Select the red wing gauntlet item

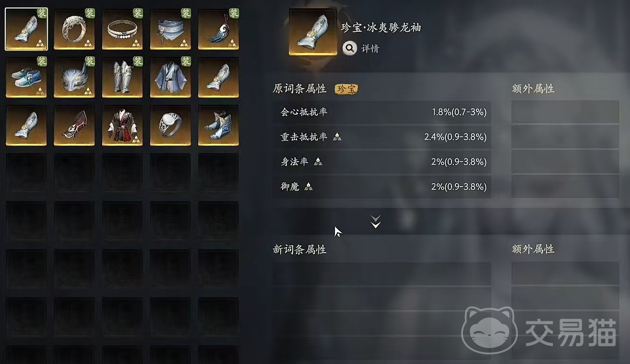pyautogui.click(x=74, y=125)
